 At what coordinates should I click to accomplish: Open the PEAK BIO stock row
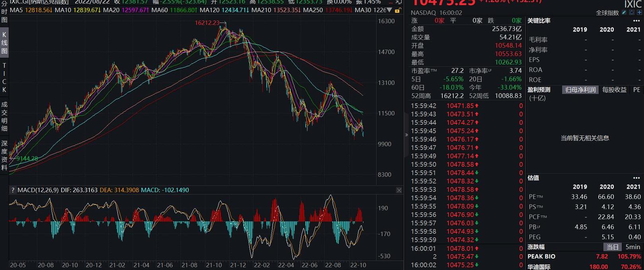541,256
